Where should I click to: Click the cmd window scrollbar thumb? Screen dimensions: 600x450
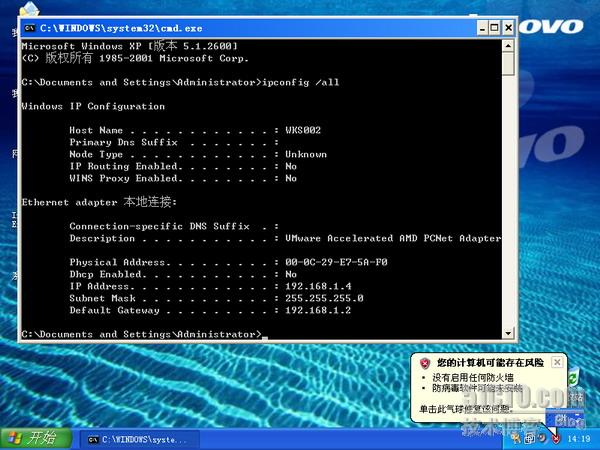508,64
